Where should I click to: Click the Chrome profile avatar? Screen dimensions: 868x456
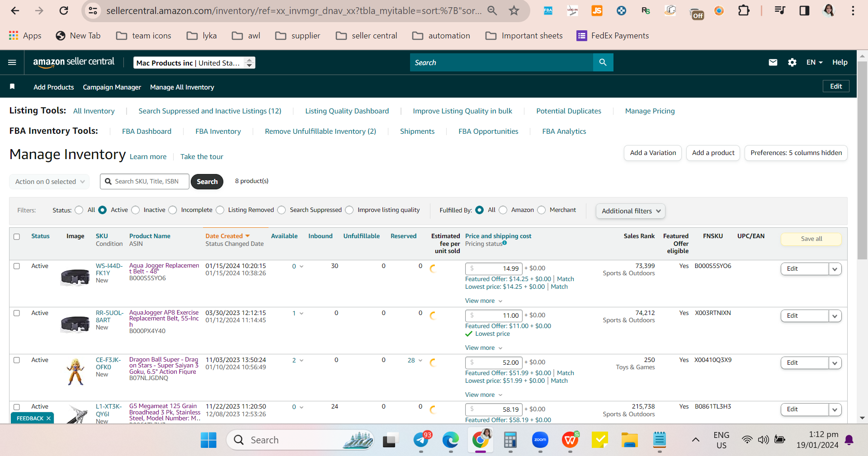point(829,10)
